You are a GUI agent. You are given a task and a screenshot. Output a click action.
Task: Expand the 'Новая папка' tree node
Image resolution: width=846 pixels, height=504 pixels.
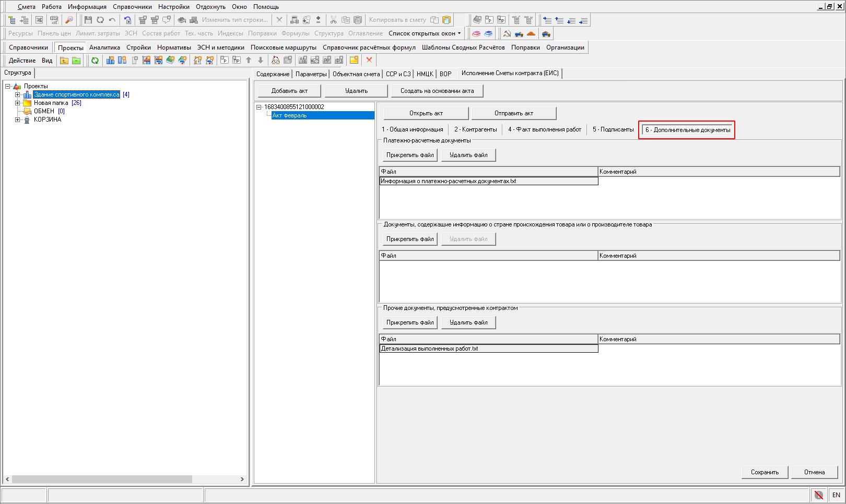[x=17, y=103]
